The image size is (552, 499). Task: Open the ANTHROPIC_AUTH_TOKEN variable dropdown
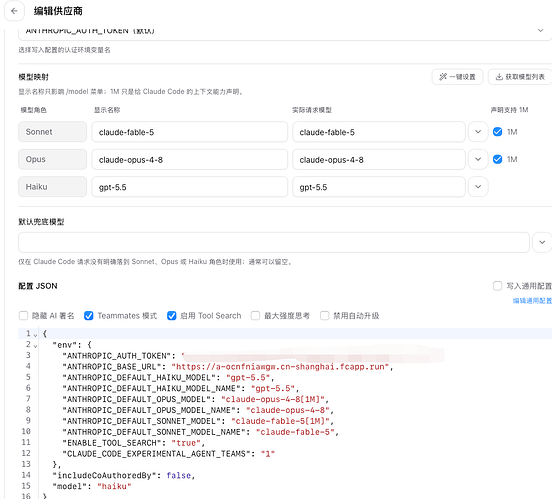coord(284,31)
